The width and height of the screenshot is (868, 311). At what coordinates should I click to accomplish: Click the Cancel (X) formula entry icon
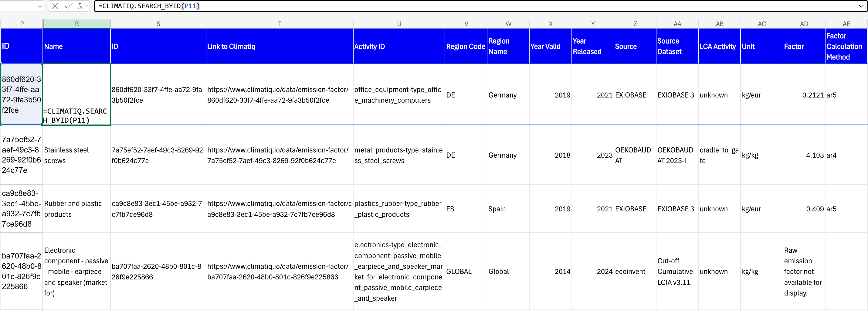55,6
